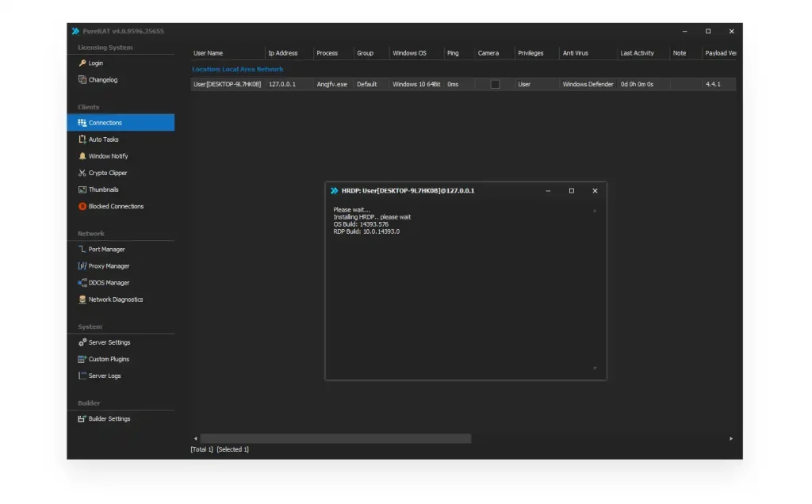Open the Login key icon
The height and width of the screenshot is (504, 812).
point(82,63)
